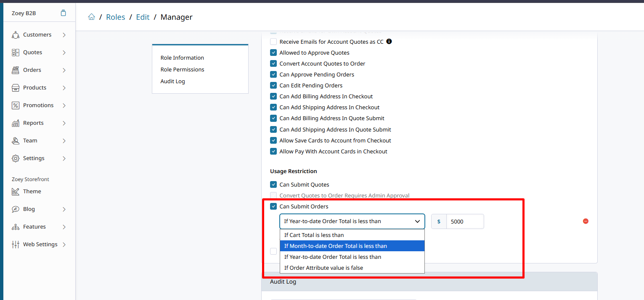Choose If Year-to-date Order Total option in list

[352, 257]
